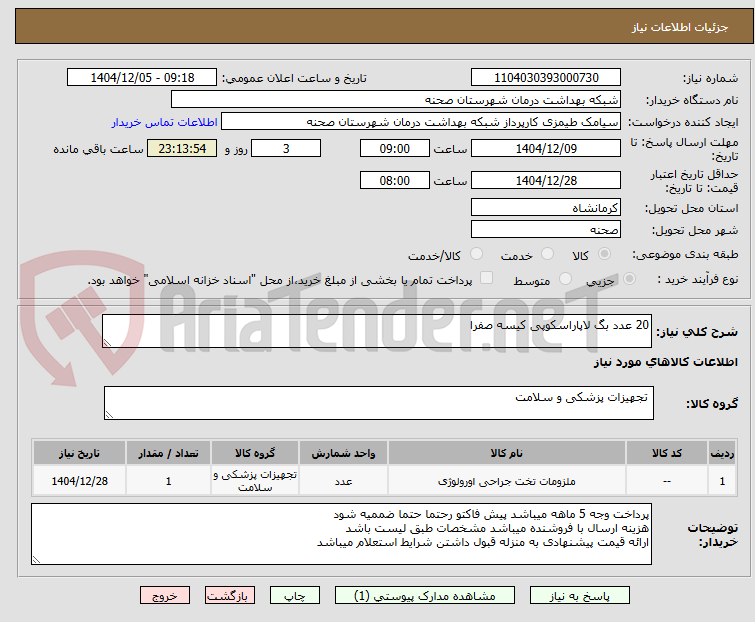Screen dimensions: 755x622
Task: Click the resize handle of description textarea
Action: [x=107, y=343]
